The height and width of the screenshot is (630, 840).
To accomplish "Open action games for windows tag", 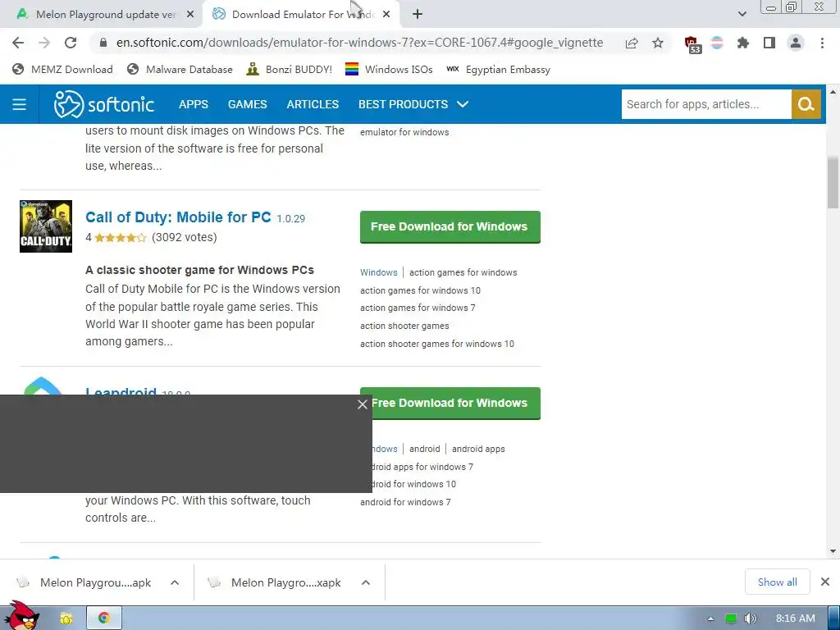I will [x=463, y=272].
